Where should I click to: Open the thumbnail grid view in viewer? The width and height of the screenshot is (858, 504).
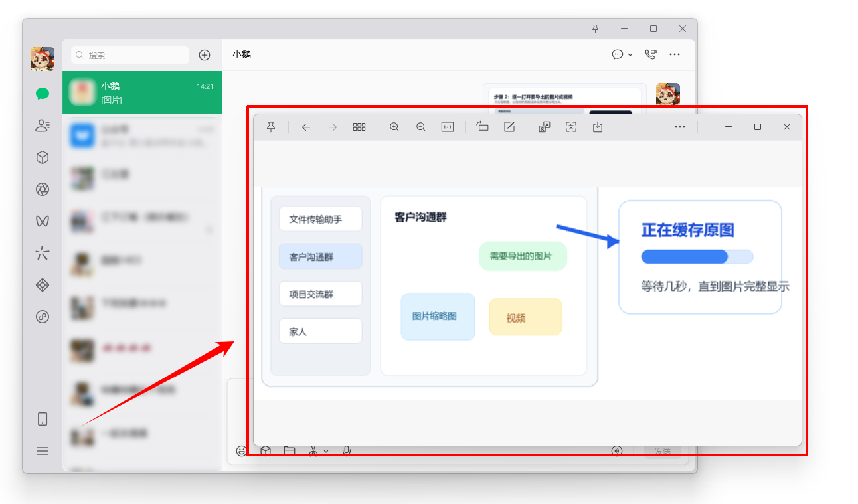pos(359,127)
